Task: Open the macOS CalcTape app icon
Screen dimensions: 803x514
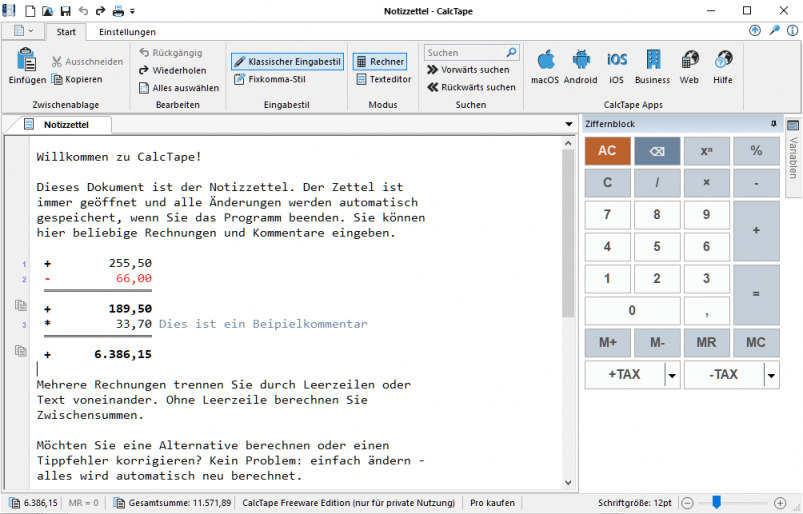Action: pos(545,61)
